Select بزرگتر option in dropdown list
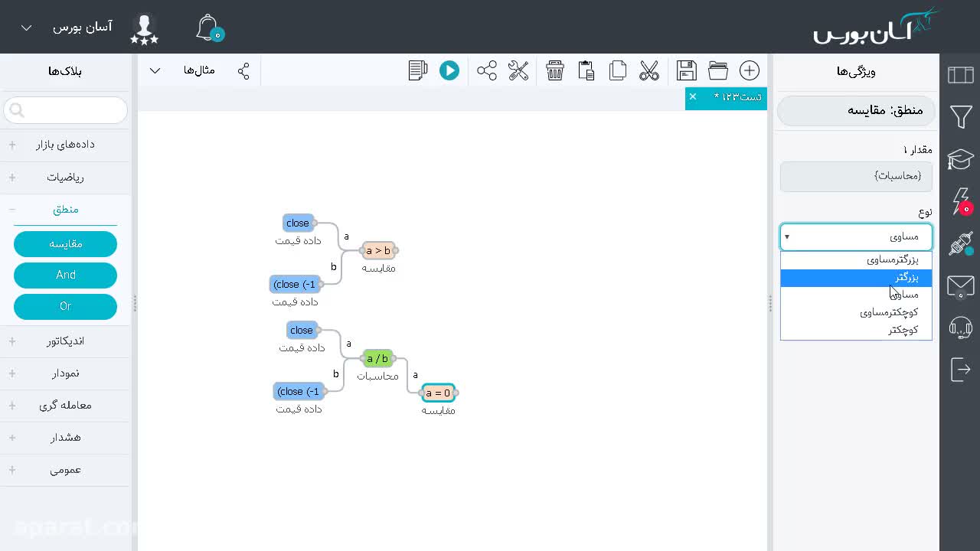Image resolution: width=980 pixels, height=551 pixels. point(856,277)
